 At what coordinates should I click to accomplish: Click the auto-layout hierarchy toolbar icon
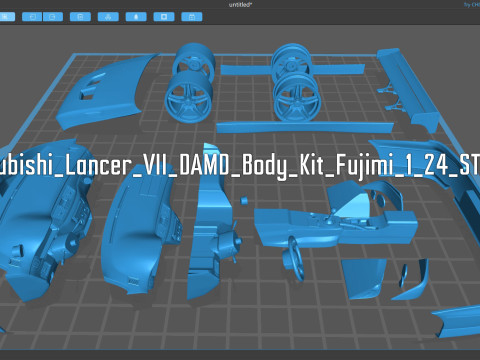(x=108, y=17)
